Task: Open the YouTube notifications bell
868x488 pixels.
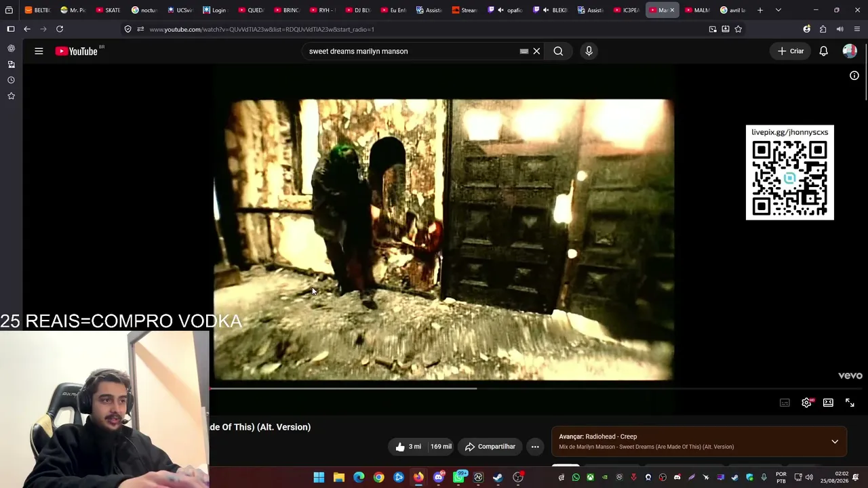Action: (x=823, y=51)
